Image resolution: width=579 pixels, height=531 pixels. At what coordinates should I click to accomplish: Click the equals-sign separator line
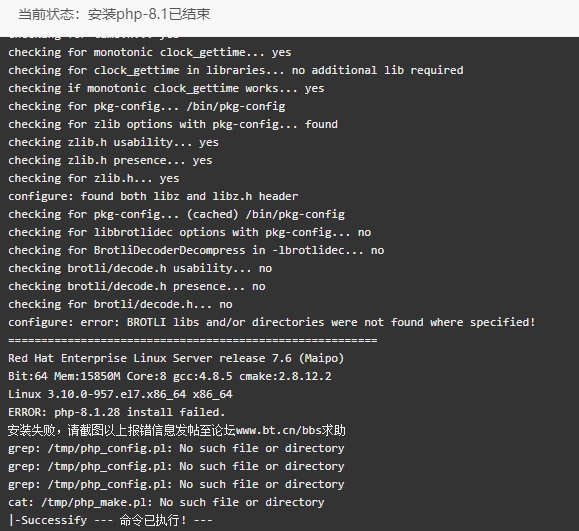(193, 340)
